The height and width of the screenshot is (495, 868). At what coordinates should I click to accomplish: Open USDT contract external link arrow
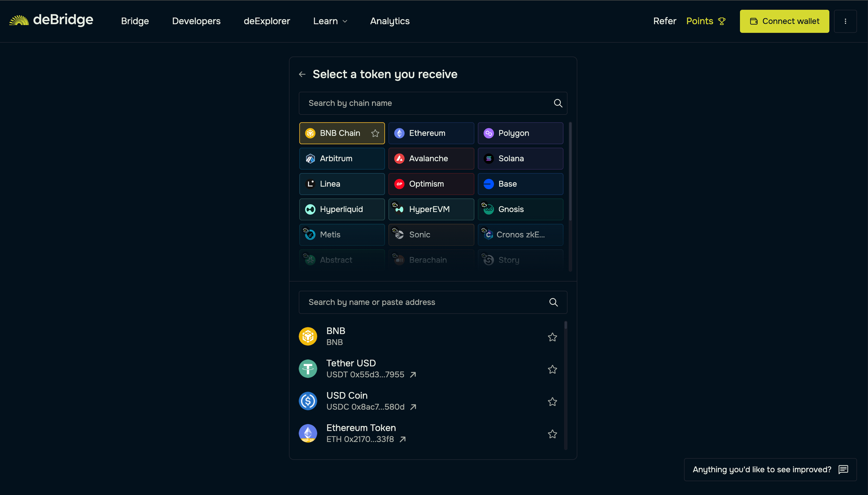point(413,375)
